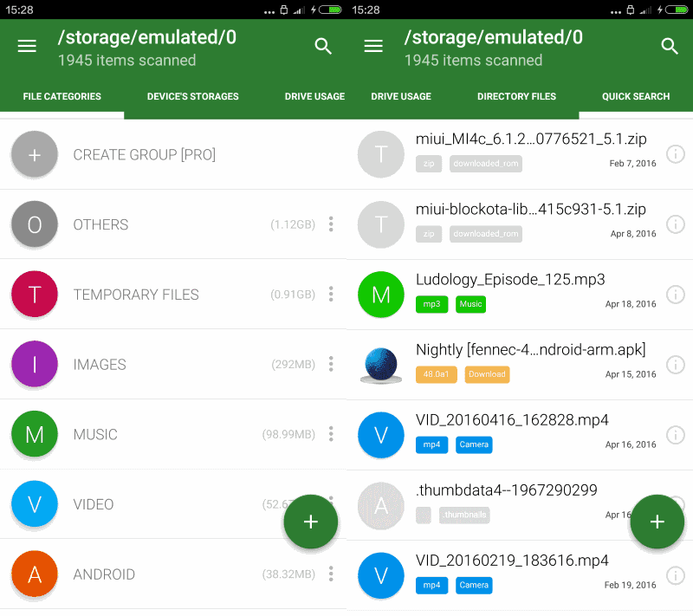Click file name miui_MI4c_6.1.2...0776521_5.1.zip
693x616 pixels.
point(531,139)
